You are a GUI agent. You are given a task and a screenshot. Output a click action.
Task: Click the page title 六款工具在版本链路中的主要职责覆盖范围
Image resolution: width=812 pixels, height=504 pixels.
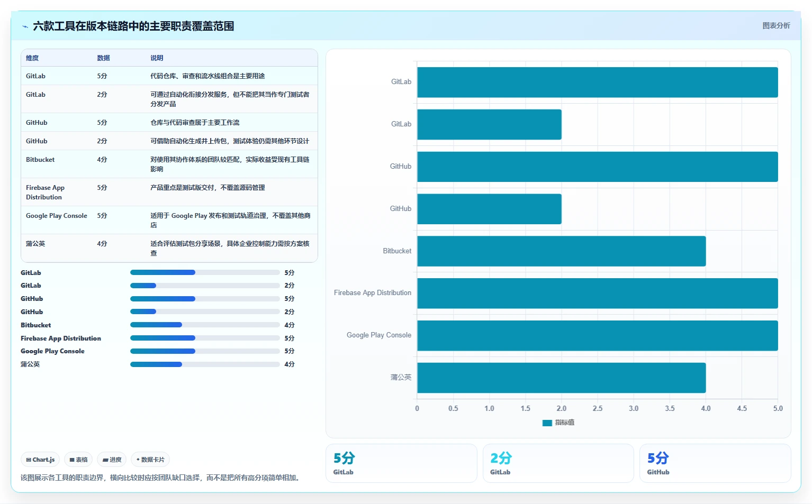tap(133, 26)
